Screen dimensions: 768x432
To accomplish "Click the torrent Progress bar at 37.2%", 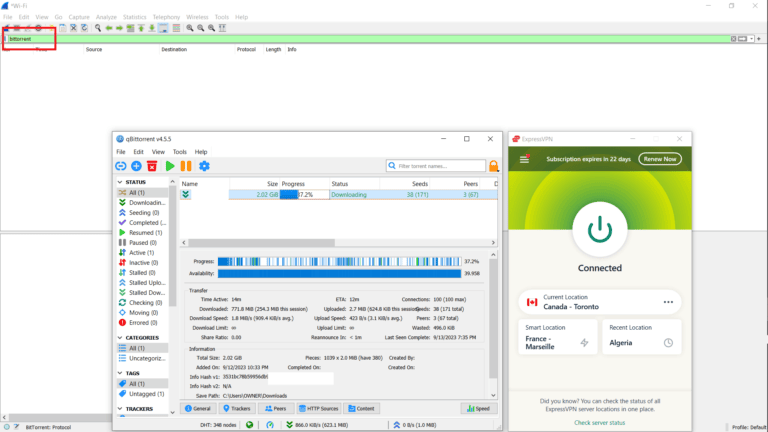I will click(304, 194).
